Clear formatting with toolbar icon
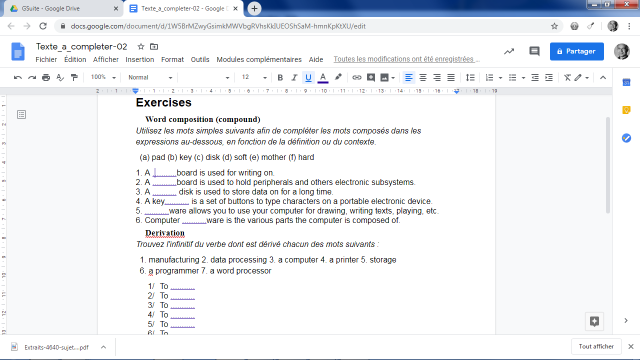The image size is (640, 360). click(x=567, y=78)
